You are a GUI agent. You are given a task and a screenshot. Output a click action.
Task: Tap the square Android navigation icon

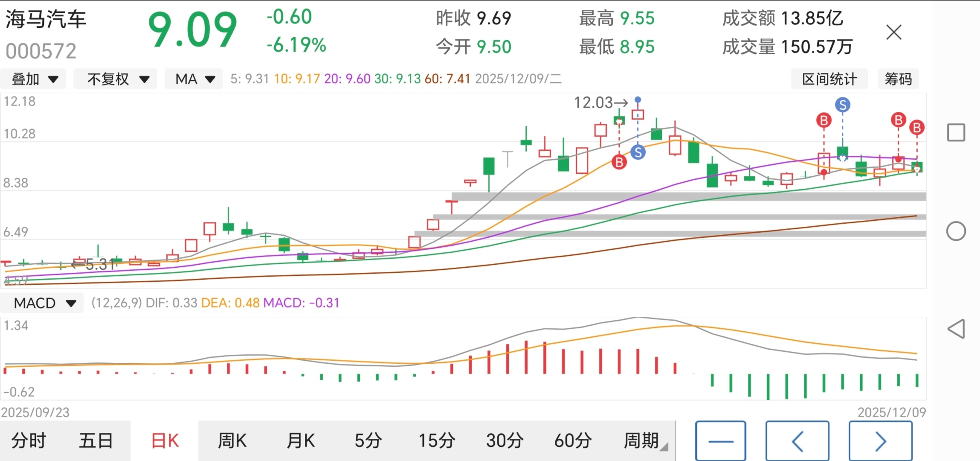coord(956,132)
